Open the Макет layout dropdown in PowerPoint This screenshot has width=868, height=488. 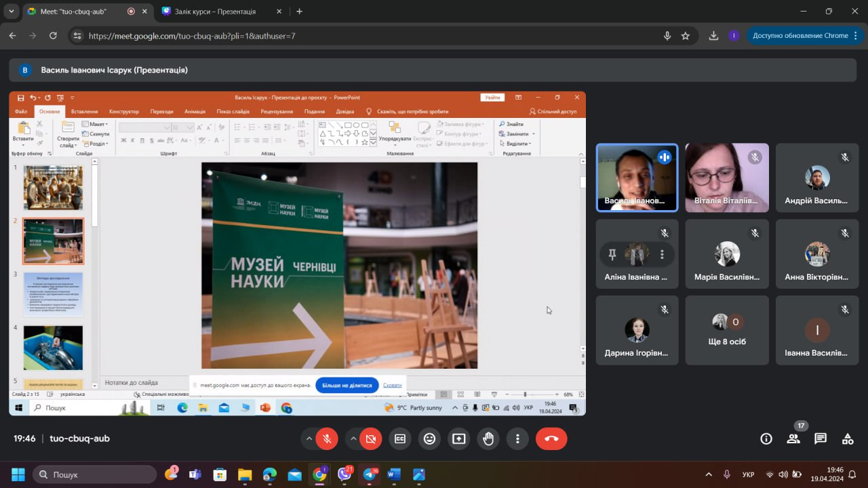pyautogui.click(x=95, y=124)
